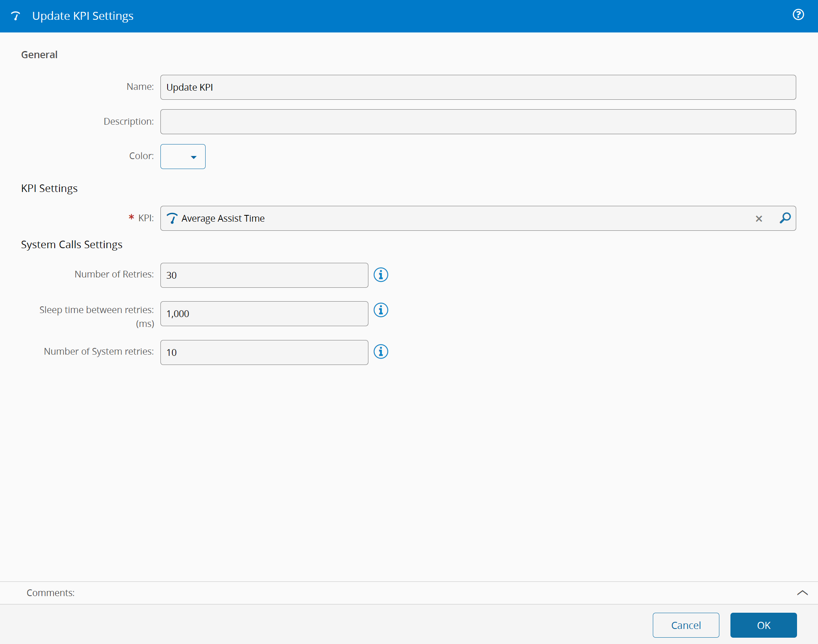Click gauge icon beside Average Assist Time
818x644 pixels.
[172, 218]
